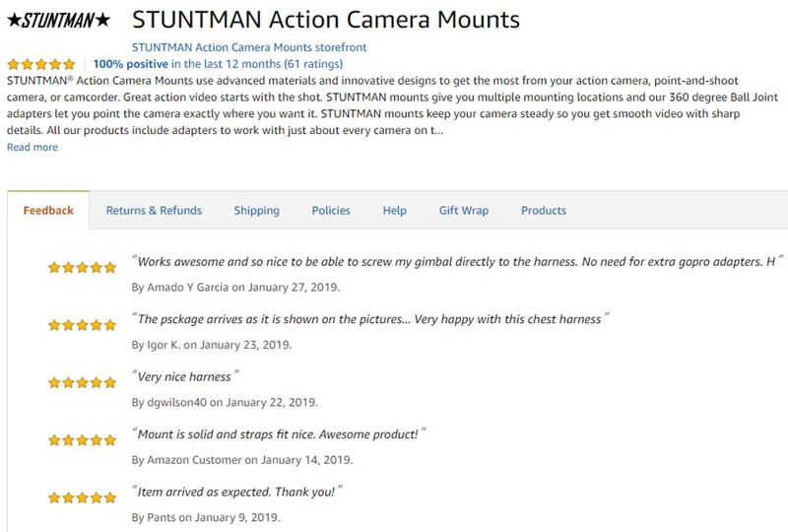Click star rating beside Pants review
Image resolution: width=788 pixels, height=532 pixels.
(83, 499)
